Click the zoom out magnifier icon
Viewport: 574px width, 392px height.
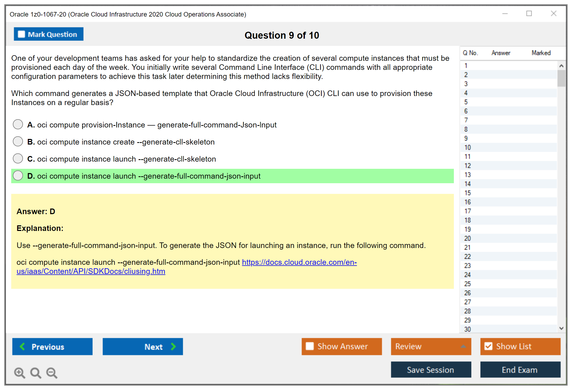pos(52,373)
